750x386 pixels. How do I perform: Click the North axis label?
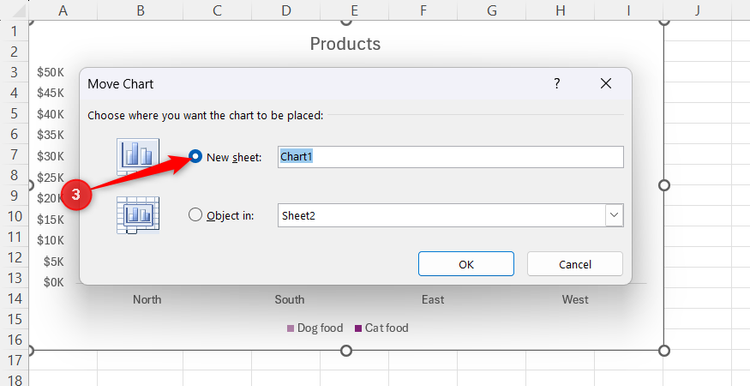click(x=147, y=299)
